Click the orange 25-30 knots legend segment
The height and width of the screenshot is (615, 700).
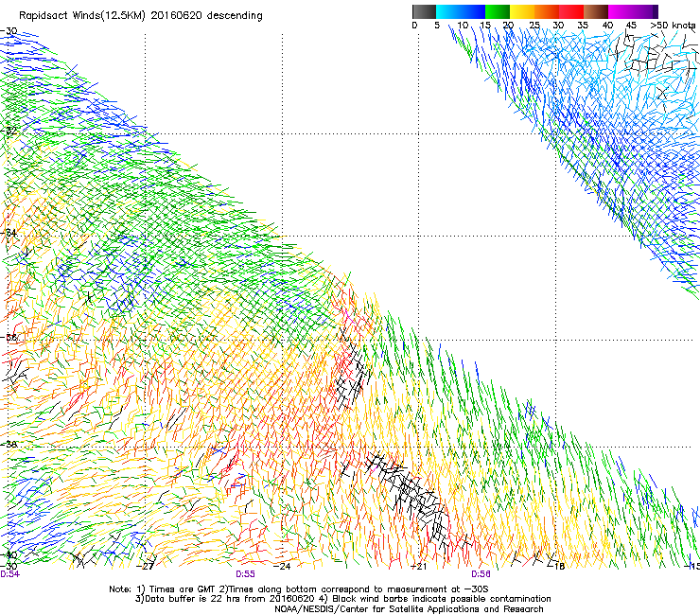(547, 11)
